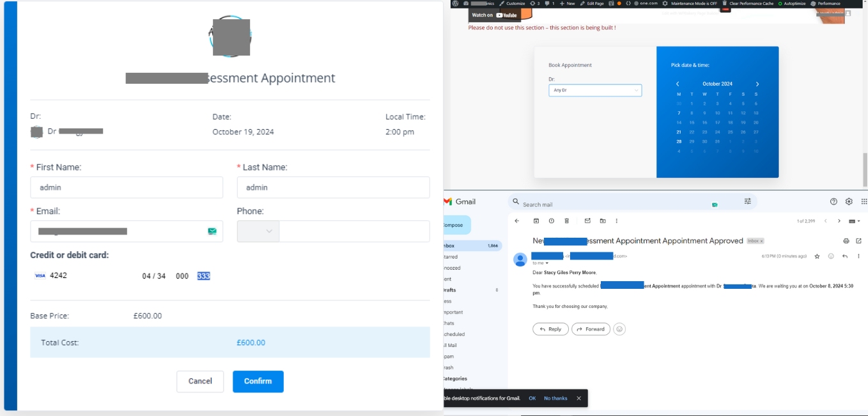This screenshot has height=416, width=868.
Task: Go back to inbox with the back arrow
Action: pyautogui.click(x=517, y=221)
